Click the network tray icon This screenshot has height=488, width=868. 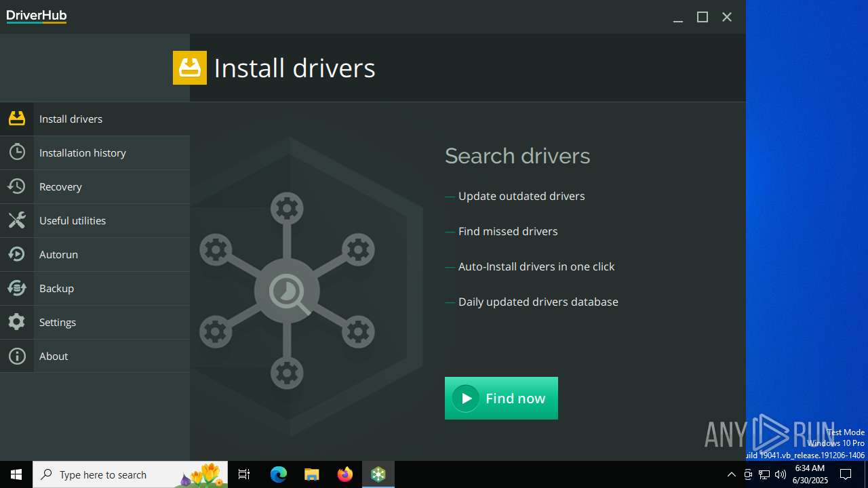pyautogui.click(x=764, y=474)
